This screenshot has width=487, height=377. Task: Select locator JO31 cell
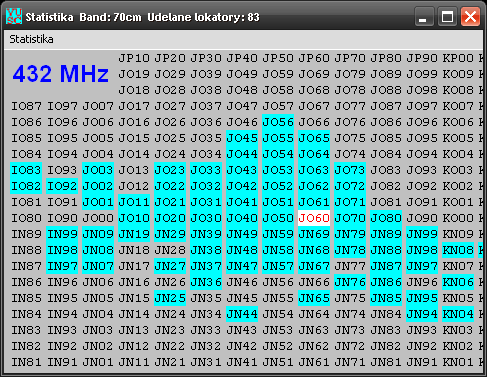[x=206, y=202]
